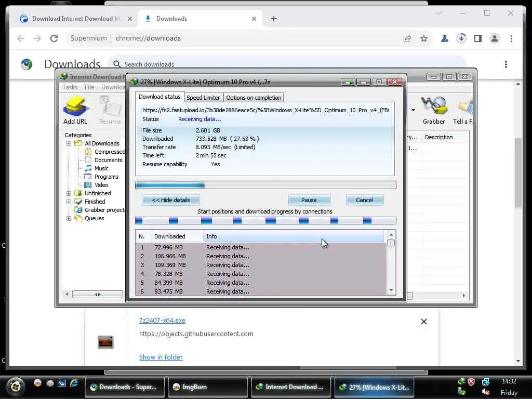Open the labs flask icon in browser toolbar
This screenshot has height=399, width=532.
[444, 38]
